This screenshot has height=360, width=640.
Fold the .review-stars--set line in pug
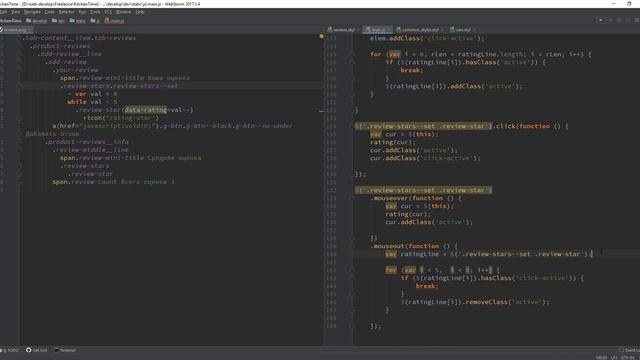(x=19, y=86)
